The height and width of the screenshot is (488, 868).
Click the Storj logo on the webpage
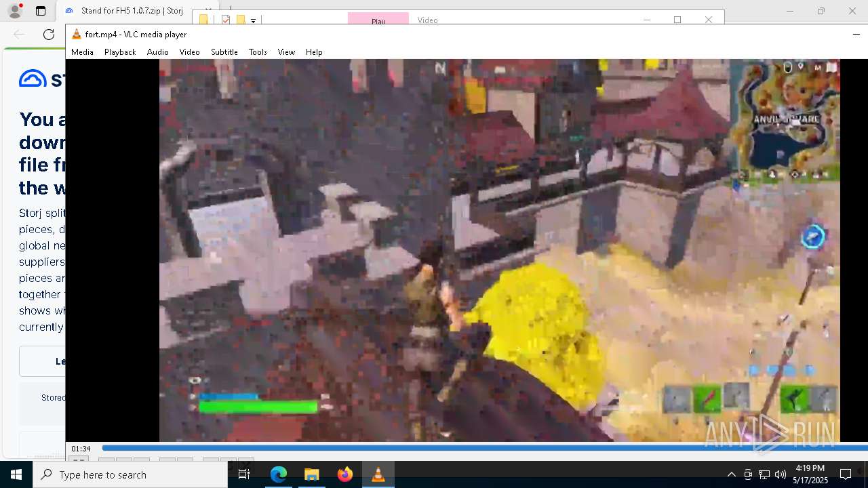pyautogui.click(x=42, y=79)
